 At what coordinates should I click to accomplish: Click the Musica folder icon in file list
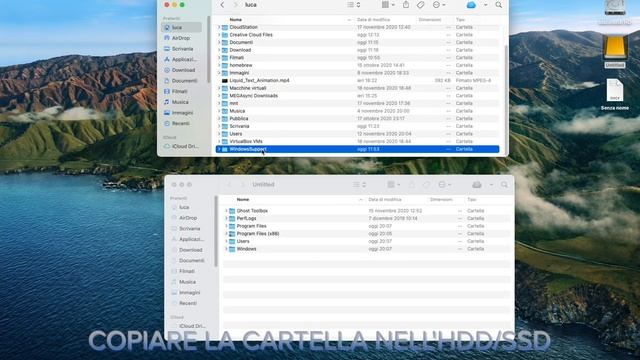[x=225, y=111]
